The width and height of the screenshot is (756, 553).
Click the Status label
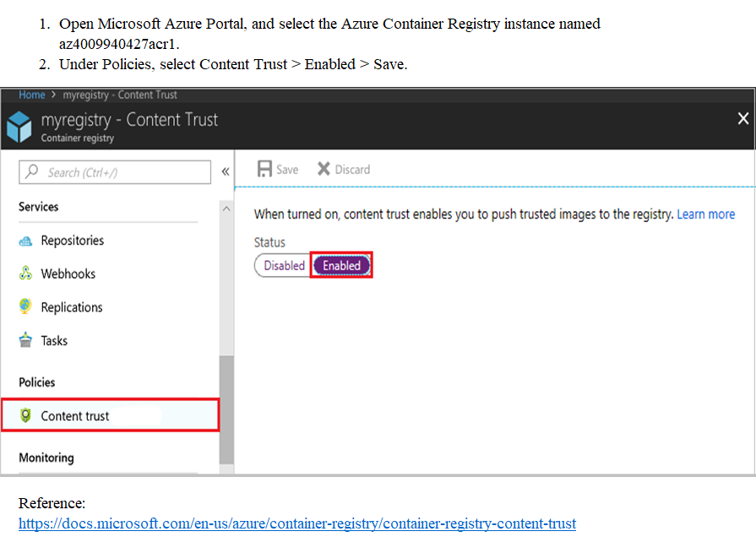pyautogui.click(x=269, y=242)
